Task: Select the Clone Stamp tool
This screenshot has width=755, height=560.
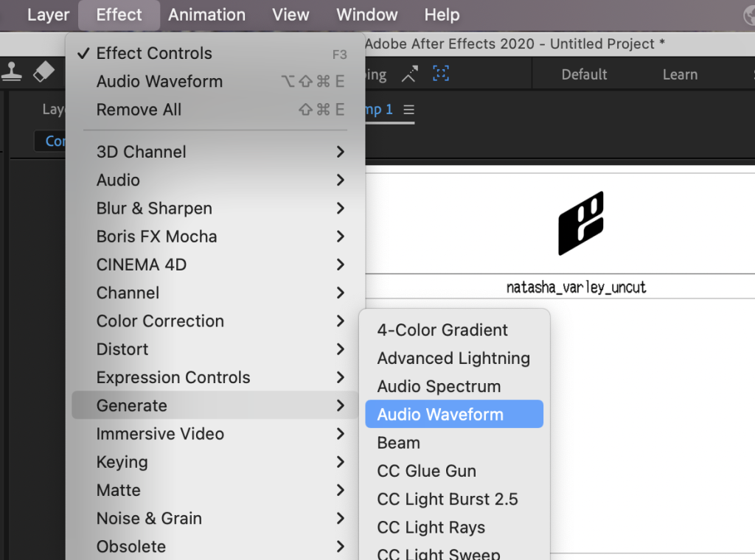Action: (x=11, y=72)
